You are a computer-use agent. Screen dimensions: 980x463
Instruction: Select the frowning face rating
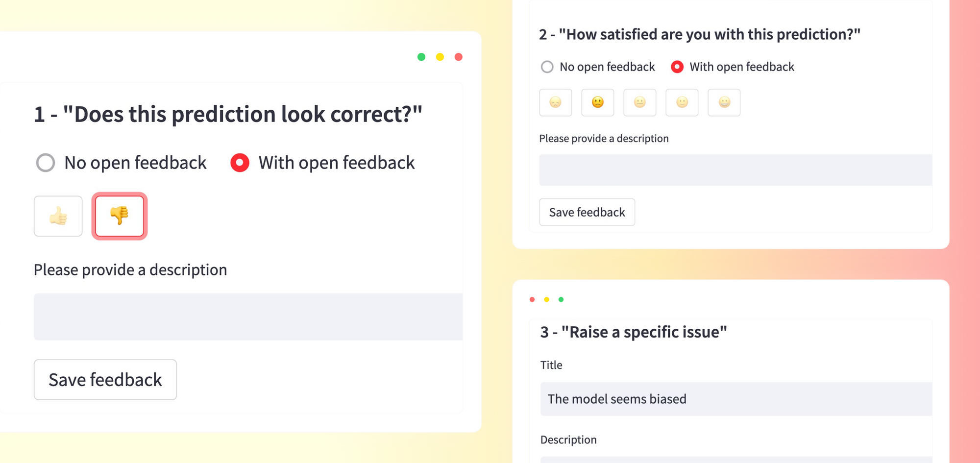click(x=597, y=102)
